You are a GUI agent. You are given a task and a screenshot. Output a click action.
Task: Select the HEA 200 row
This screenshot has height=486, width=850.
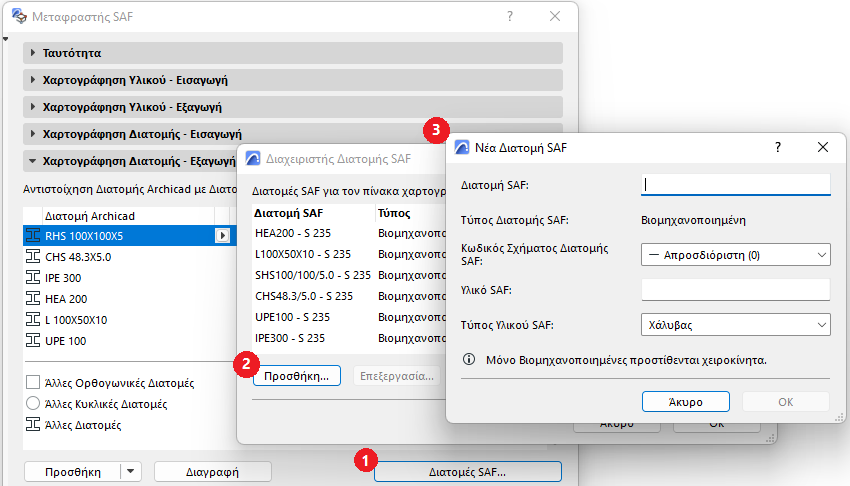tap(130, 299)
